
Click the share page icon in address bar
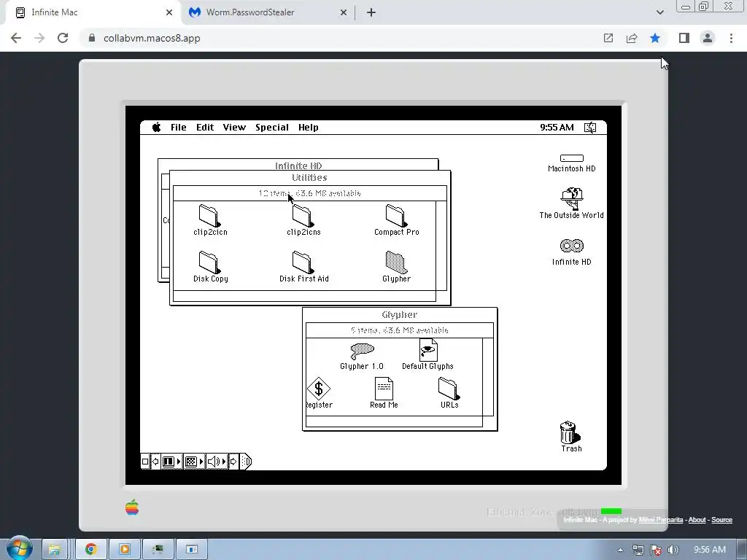point(632,38)
